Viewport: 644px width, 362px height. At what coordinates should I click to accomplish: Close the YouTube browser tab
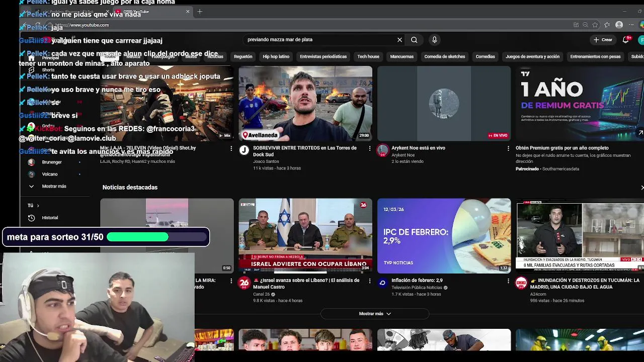(x=188, y=12)
